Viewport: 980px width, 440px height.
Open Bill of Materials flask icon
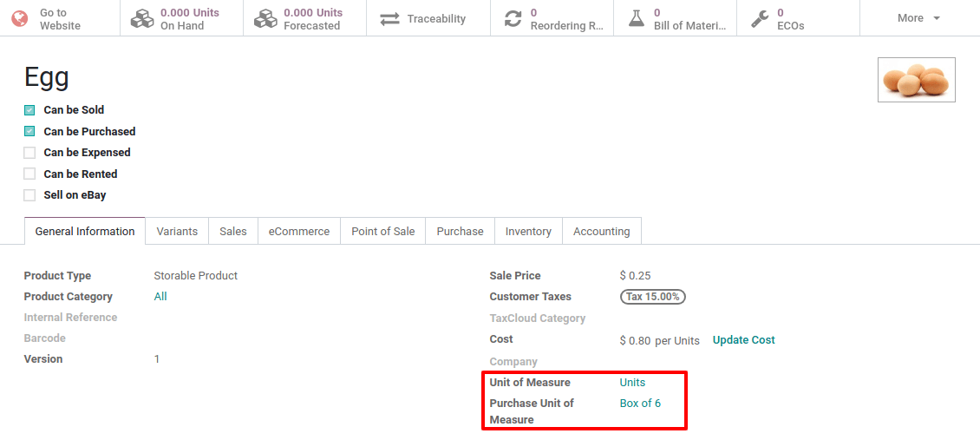coord(637,18)
